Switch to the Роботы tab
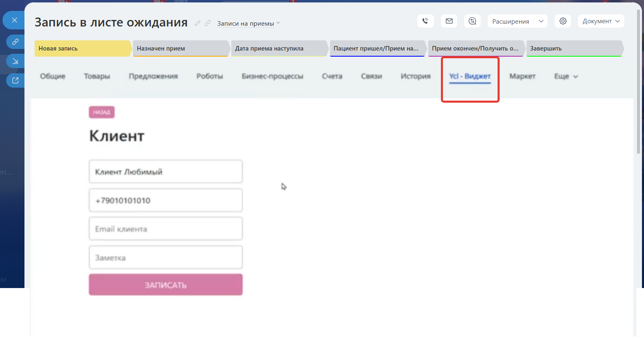The height and width of the screenshot is (341, 644). (x=210, y=76)
